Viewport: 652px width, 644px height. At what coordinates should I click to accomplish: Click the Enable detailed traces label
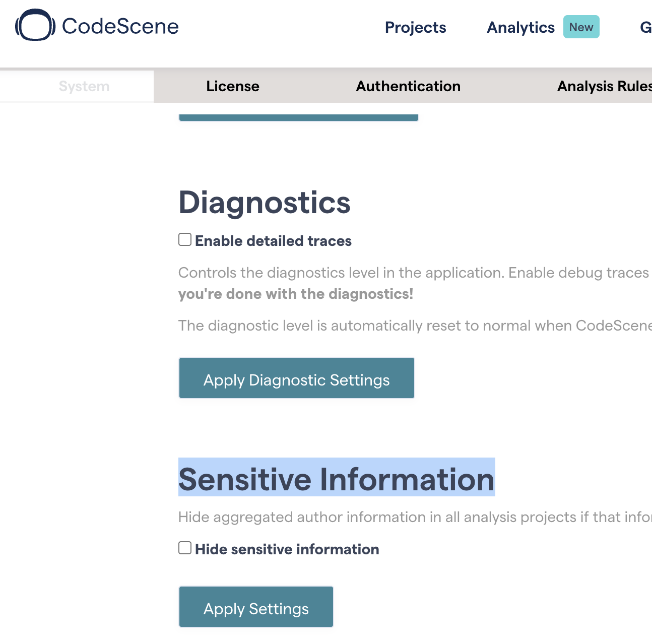(x=273, y=241)
